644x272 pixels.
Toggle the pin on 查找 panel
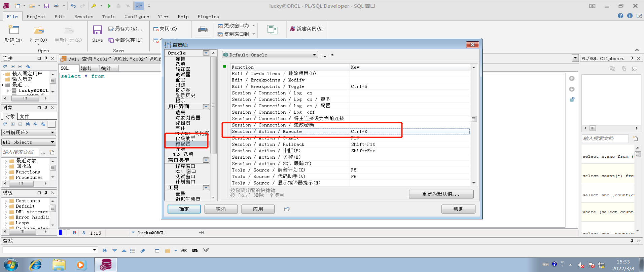point(632,241)
